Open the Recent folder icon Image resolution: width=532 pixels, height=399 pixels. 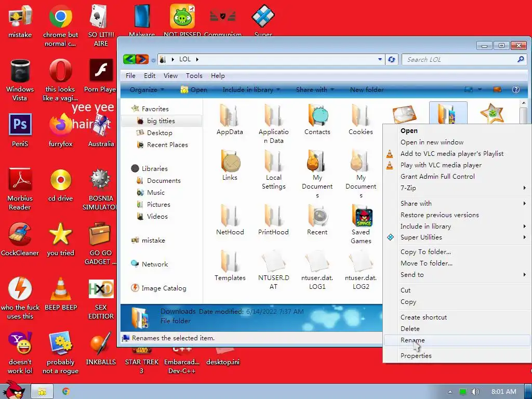[x=317, y=216]
